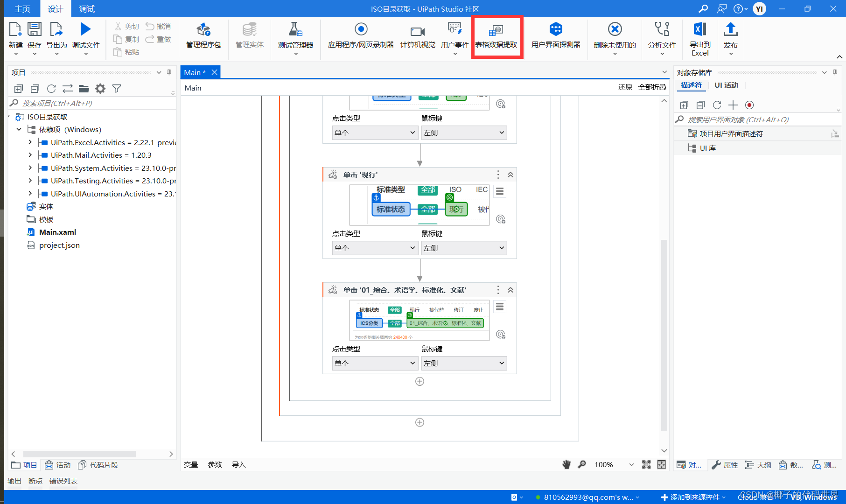Expand UiPath.Mail.Activities dependency
This screenshot has width=846, height=504.
click(30, 155)
